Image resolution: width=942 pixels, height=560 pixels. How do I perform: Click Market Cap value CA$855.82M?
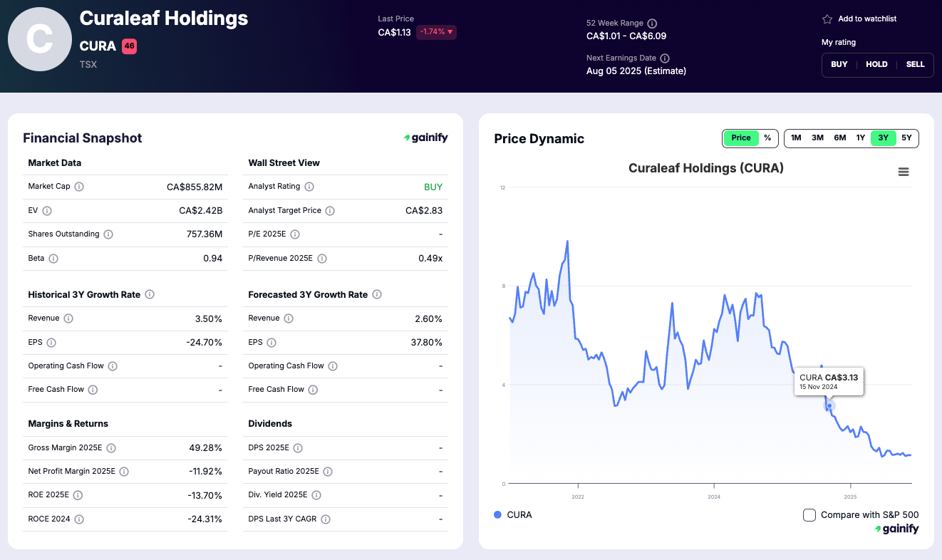click(195, 187)
